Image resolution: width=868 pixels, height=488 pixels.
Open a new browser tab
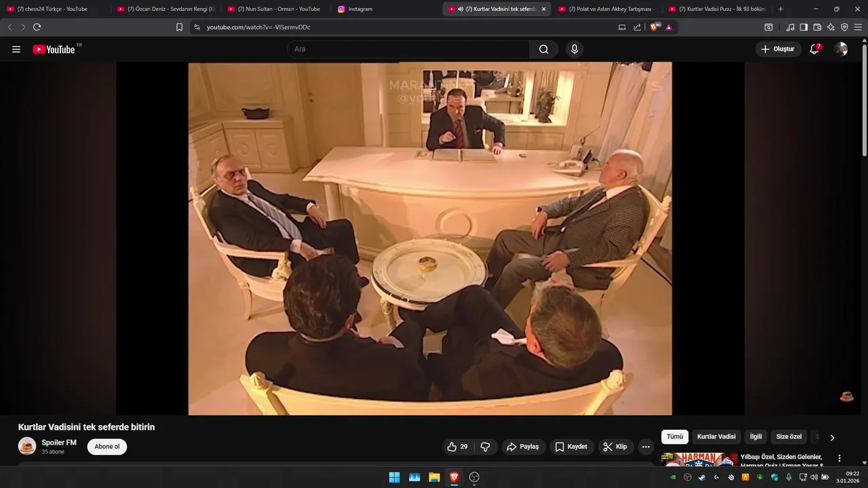pyautogui.click(x=781, y=9)
